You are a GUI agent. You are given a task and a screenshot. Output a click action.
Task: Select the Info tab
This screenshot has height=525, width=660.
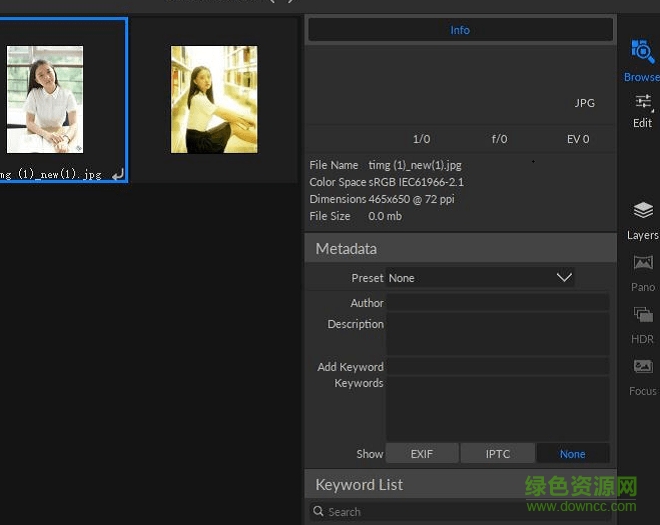coord(460,30)
